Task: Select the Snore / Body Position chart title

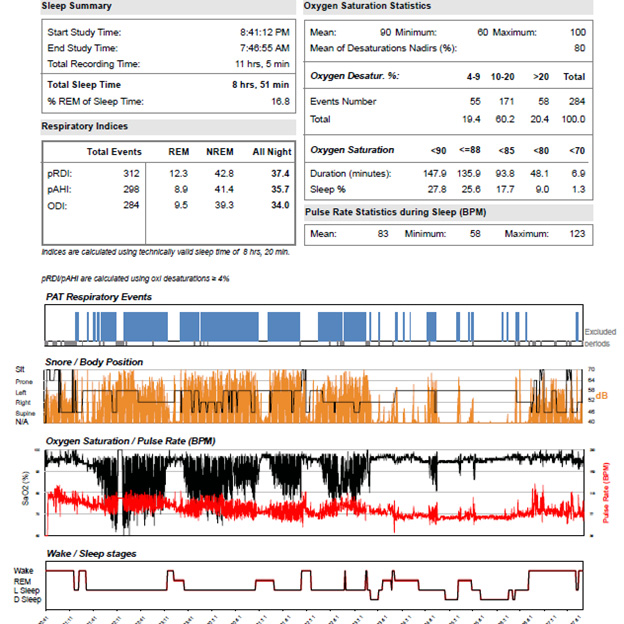Action: coord(94,361)
